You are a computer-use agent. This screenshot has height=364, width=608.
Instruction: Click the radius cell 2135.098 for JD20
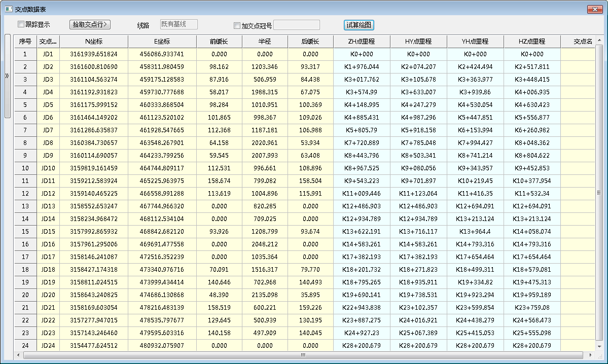(265, 295)
